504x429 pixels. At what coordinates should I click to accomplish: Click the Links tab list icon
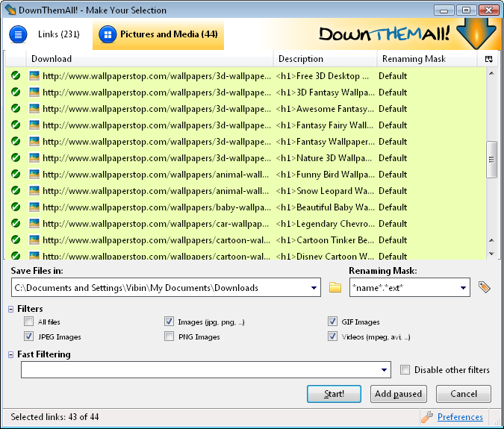[x=18, y=34]
